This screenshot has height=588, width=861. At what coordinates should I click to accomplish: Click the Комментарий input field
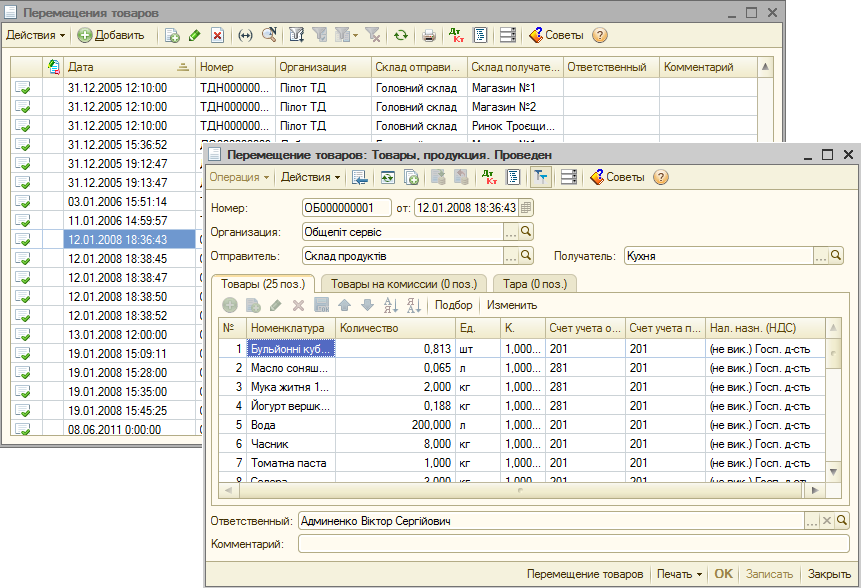click(x=573, y=544)
